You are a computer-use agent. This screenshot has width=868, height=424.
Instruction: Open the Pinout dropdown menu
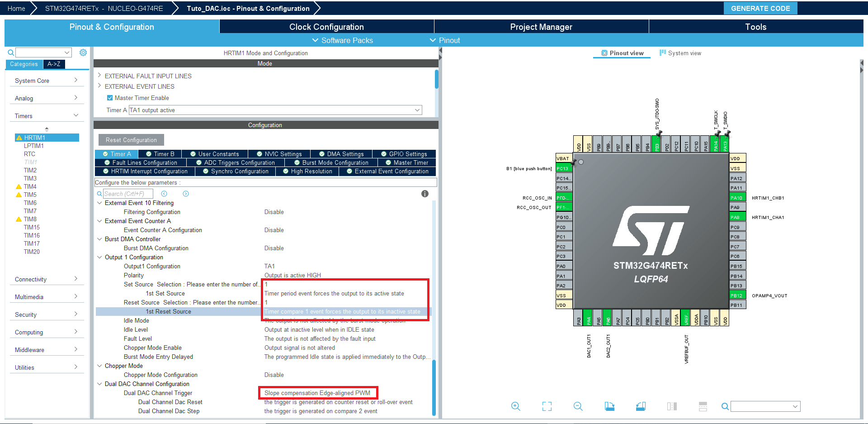445,40
